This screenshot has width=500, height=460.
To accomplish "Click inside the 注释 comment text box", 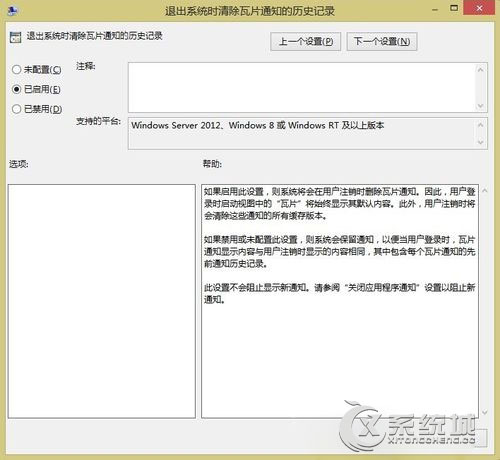I will 302,87.
